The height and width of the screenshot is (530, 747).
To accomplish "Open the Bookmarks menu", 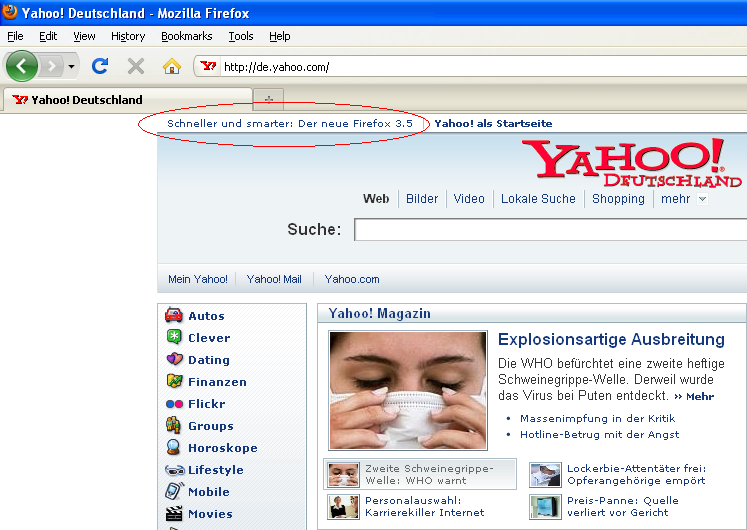I will pos(186,36).
